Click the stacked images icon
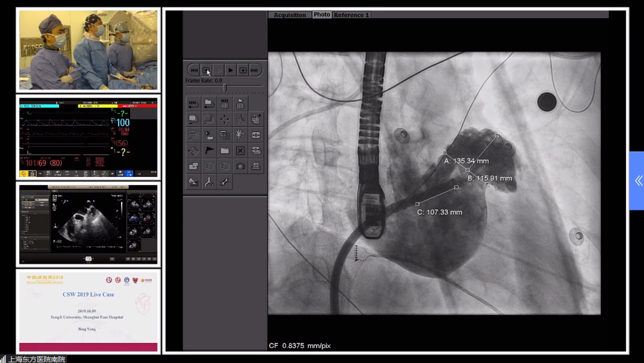Viewport: 644px width, 363px height. (193, 119)
